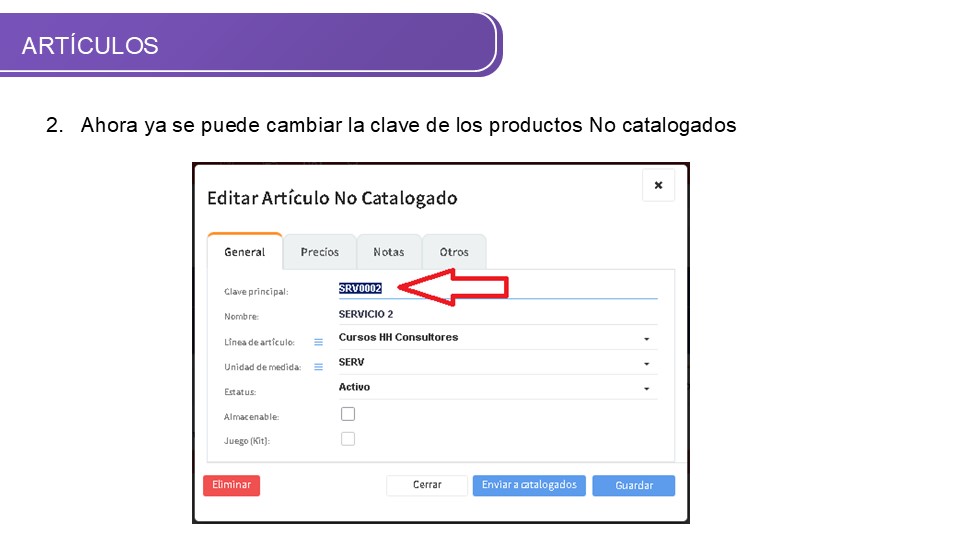Click the Editar Artículo No Catalogado title
The image size is (960, 540).
click(x=332, y=198)
